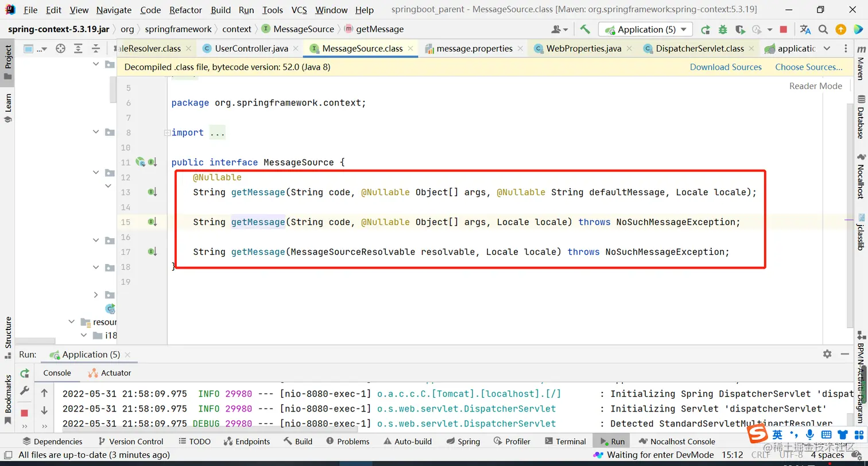
Task: Click the orange update arrow icon
Action: 840,29
